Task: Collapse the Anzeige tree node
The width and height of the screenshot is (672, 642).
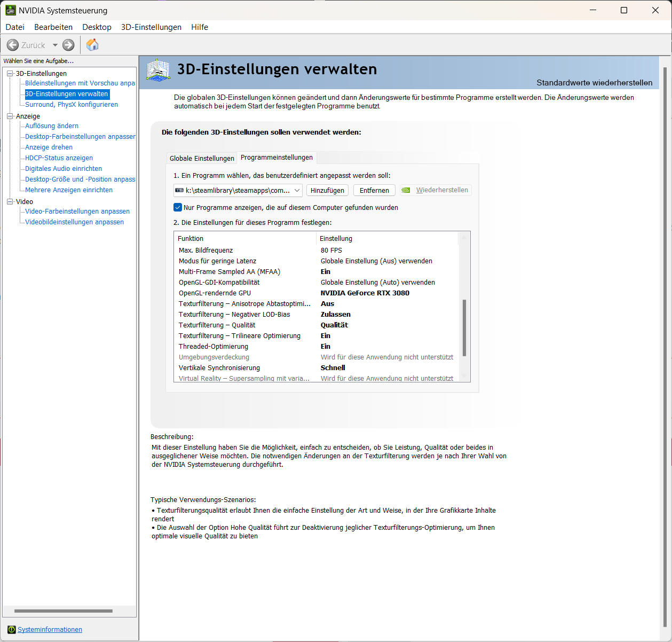Action: (x=10, y=116)
